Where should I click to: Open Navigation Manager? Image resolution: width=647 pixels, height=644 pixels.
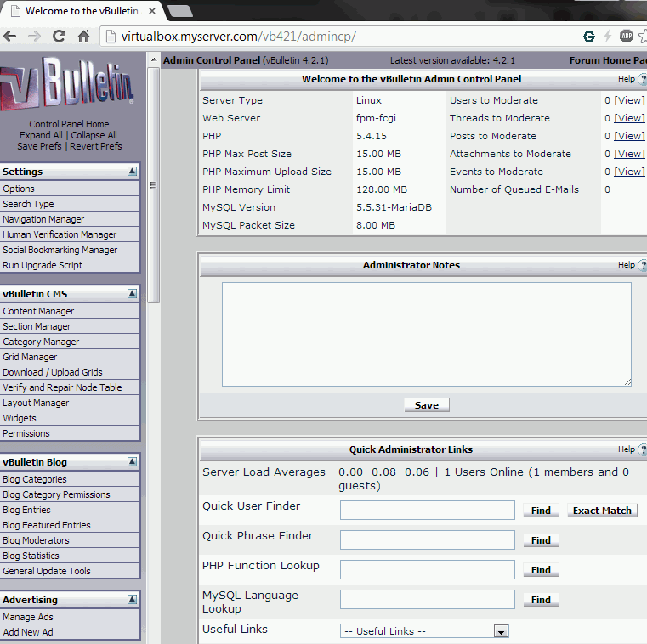coord(70,219)
